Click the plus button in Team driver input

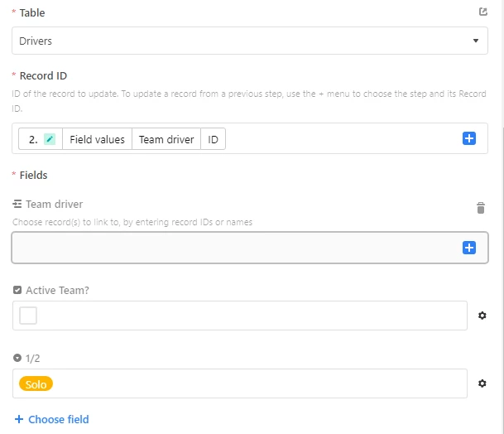pos(469,248)
